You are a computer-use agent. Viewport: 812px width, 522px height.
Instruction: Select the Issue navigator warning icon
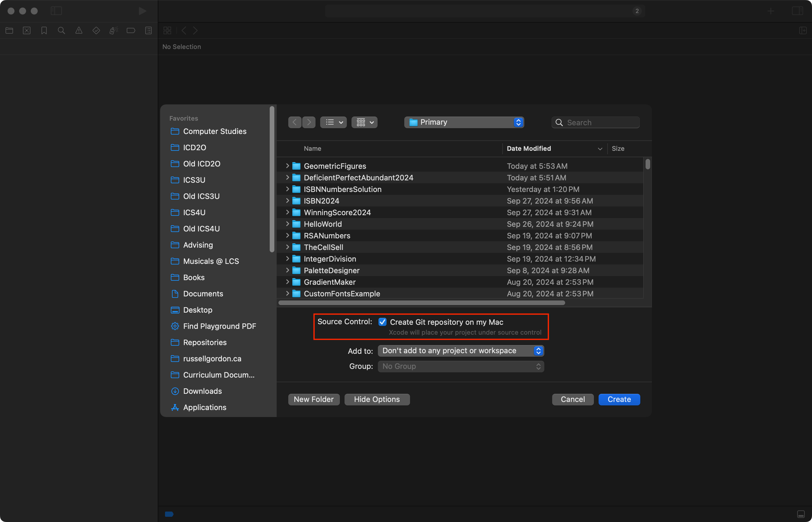click(79, 30)
